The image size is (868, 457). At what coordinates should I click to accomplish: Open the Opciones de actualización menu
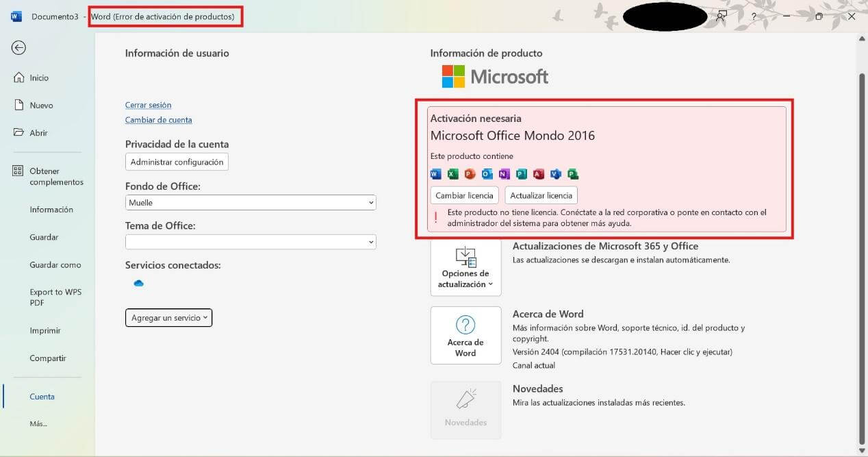point(465,267)
